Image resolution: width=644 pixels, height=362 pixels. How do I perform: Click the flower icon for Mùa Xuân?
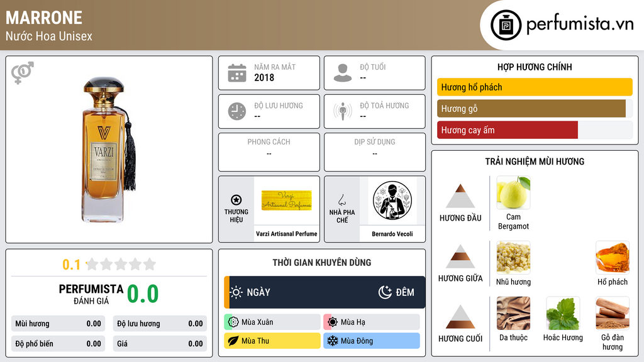click(x=233, y=322)
